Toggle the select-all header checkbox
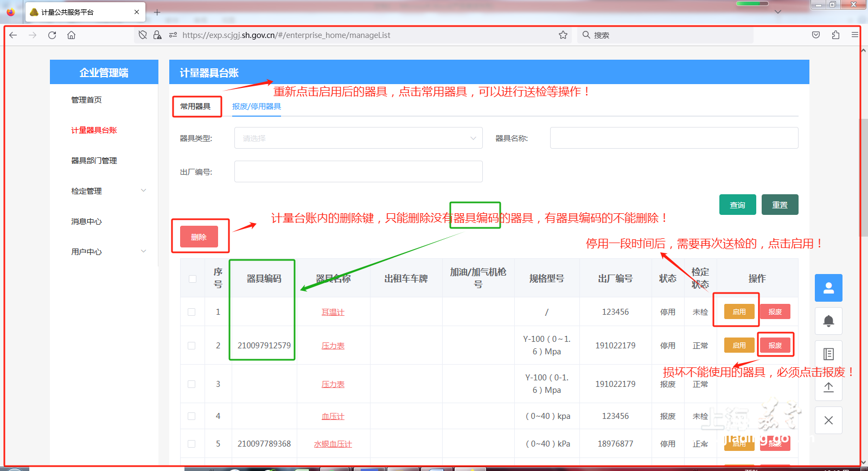Screen dimensions: 868x471 pyautogui.click(x=192, y=279)
